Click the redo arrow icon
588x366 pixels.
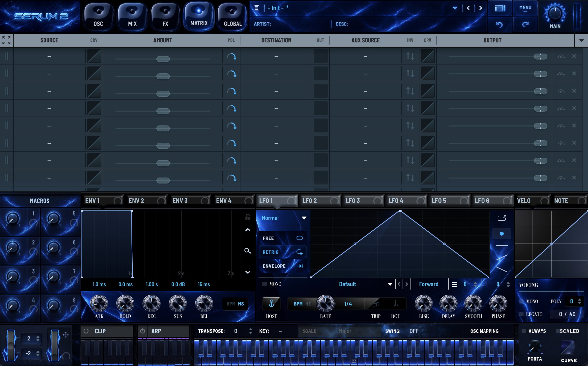click(525, 25)
